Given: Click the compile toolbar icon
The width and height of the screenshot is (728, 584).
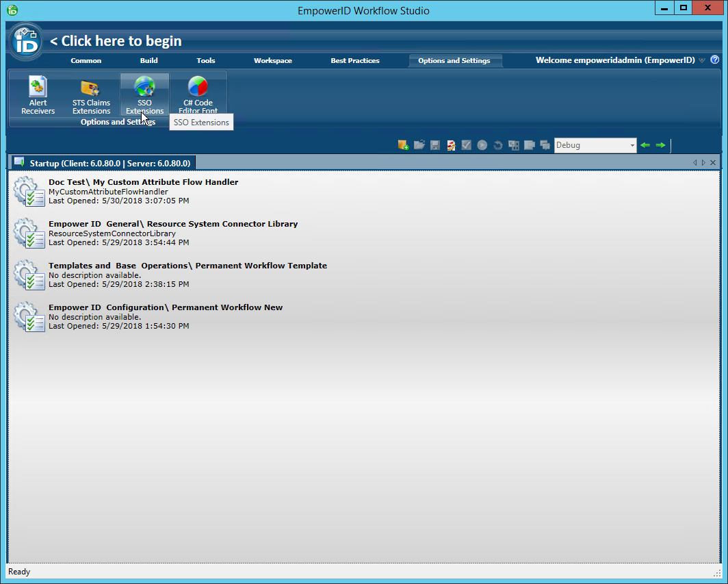Looking at the screenshot, I should (x=450, y=144).
